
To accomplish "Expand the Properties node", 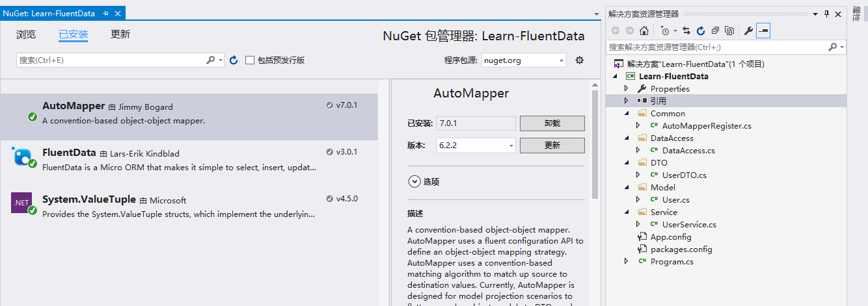I will tap(627, 88).
